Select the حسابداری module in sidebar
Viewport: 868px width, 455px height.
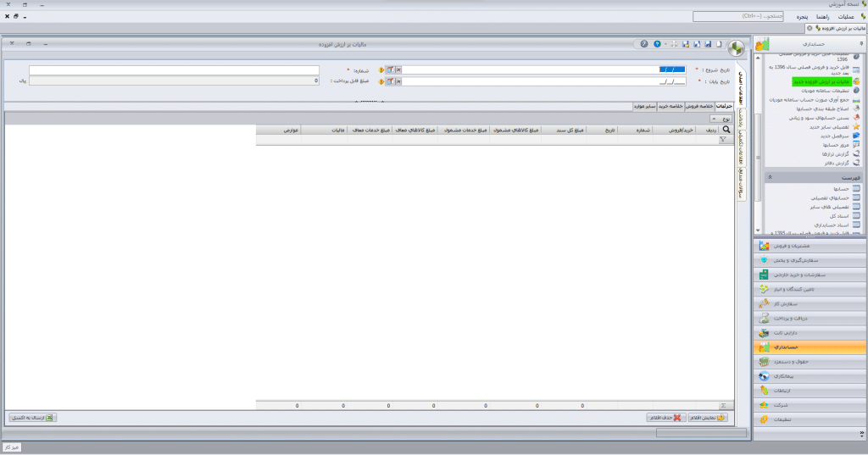click(810, 347)
